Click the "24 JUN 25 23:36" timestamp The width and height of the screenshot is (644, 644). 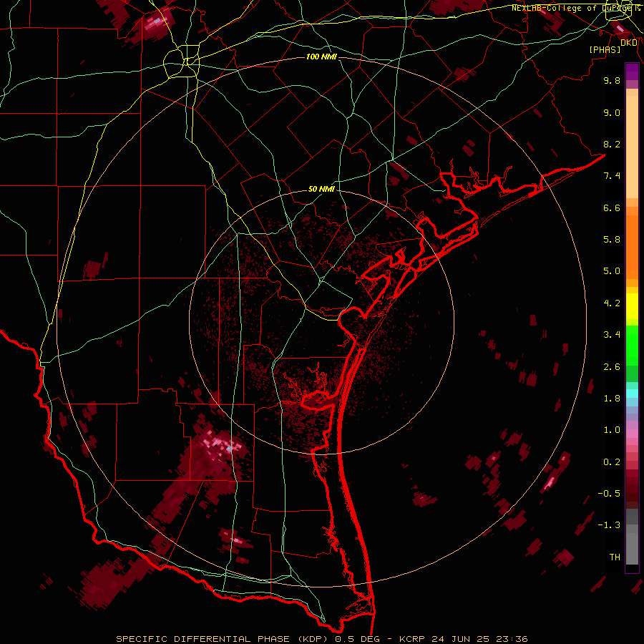coord(479,639)
